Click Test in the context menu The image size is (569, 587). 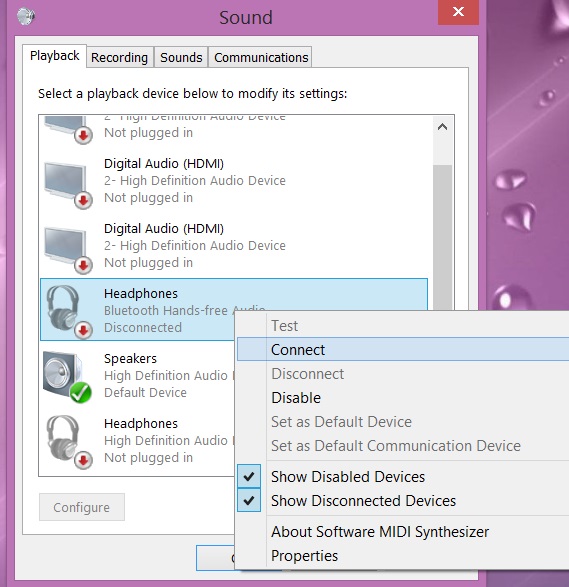(x=403, y=325)
